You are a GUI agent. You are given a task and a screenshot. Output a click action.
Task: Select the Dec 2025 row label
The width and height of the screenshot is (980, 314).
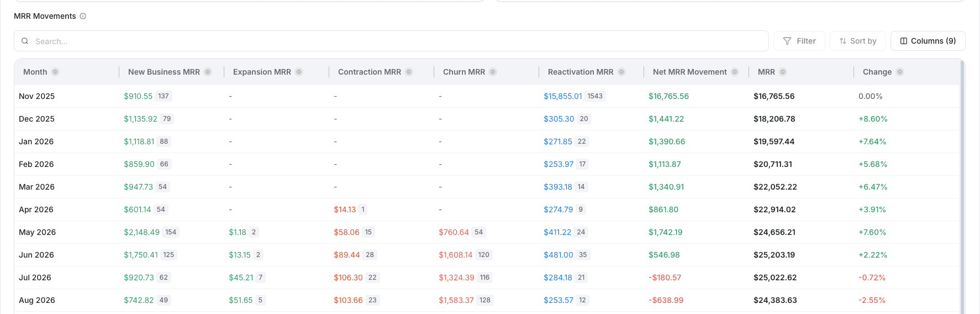tap(36, 119)
